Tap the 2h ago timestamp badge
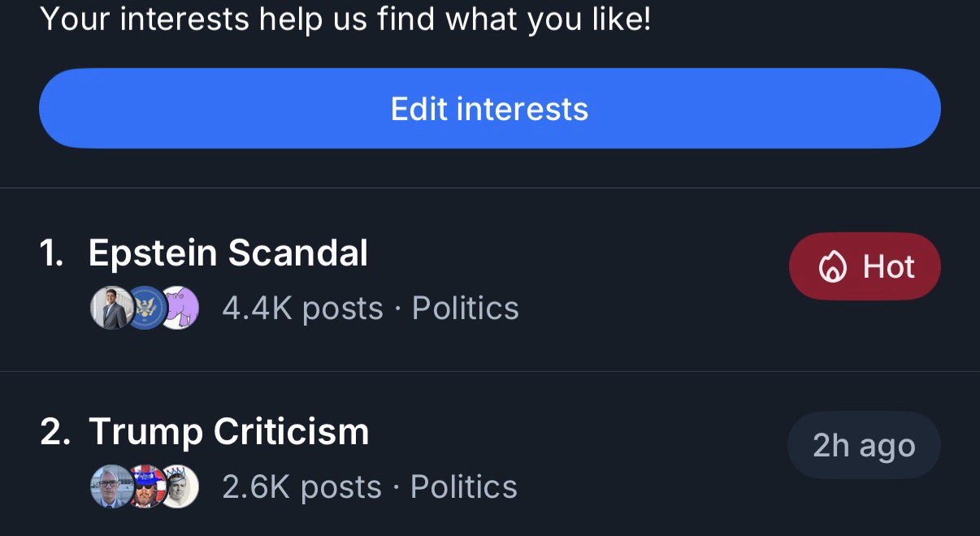Screen dimensions: 980x536 864,445
